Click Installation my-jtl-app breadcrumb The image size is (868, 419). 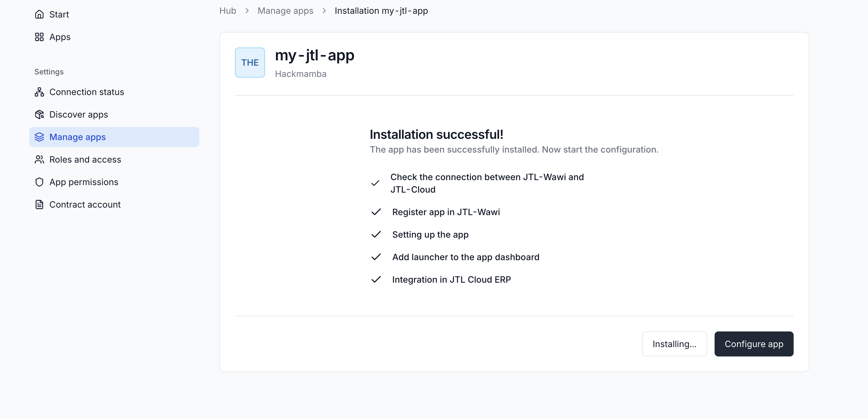(x=381, y=11)
